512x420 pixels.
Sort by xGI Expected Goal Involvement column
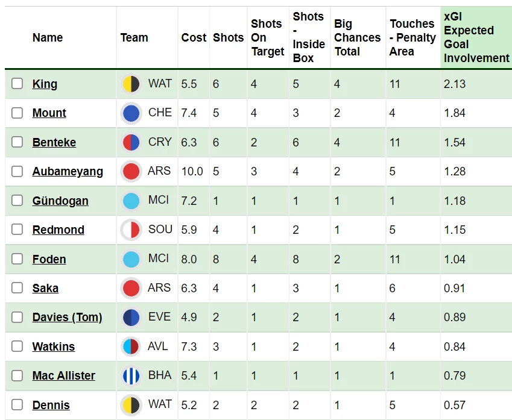(x=476, y=37)
